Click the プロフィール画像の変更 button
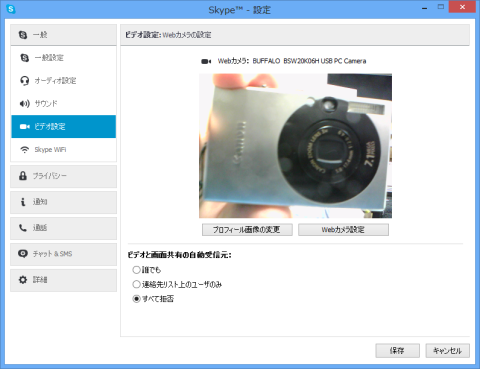Image resolution: width=480 pixels, height=369 pixels. pos(247,230)
